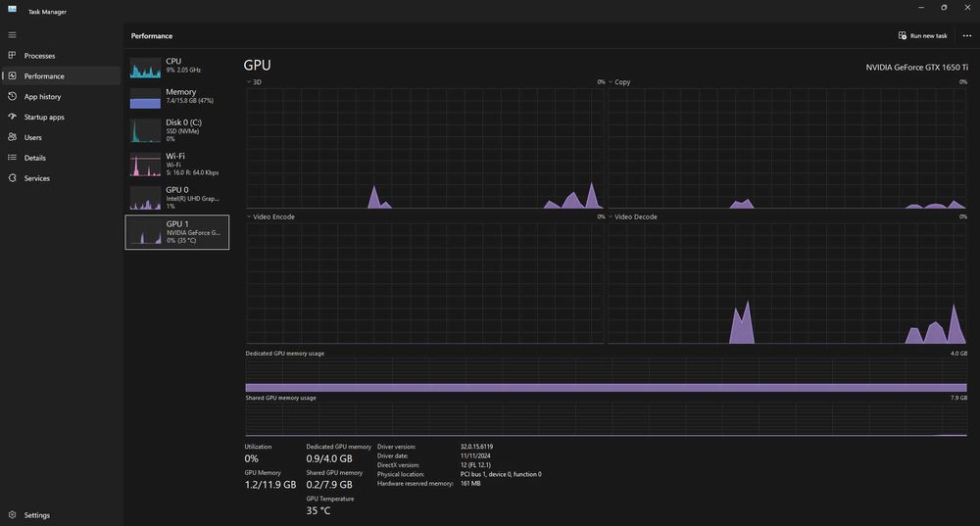Screen dimensions: 980x526
Task: Open the three-dot more options menu
Action: click(x=967, y=35)
